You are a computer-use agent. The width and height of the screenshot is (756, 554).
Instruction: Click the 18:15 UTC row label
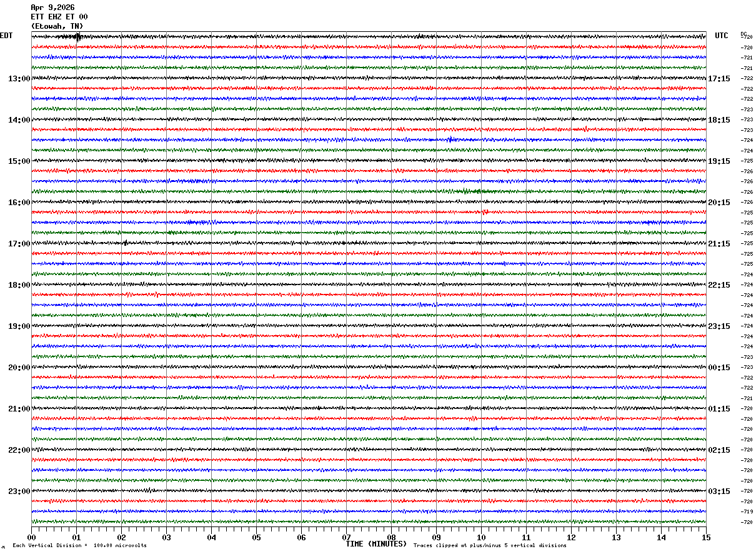[x=719, y=120]
